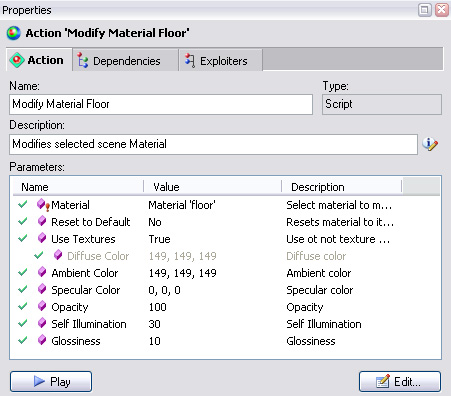Screen dimensions: 451x396
Task: Restore the Properties panel window
Action: click(425, 10)
